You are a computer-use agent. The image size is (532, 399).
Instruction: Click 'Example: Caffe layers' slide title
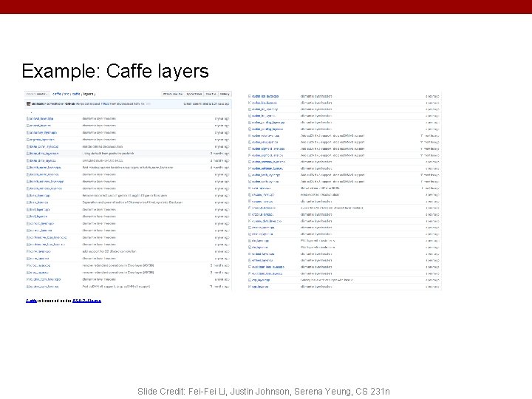[x=115, y=71]
